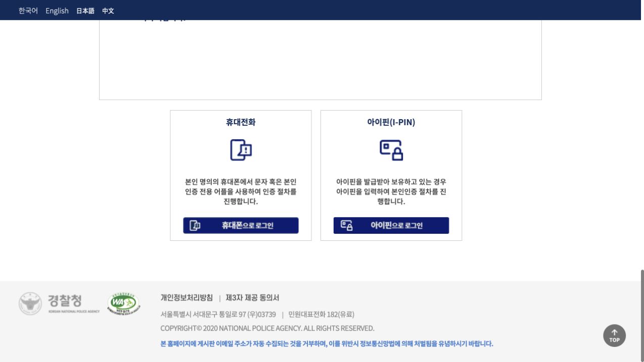Click the Seoul address text in footer
This screenshot has height=362, width=644.
[218, 315]
